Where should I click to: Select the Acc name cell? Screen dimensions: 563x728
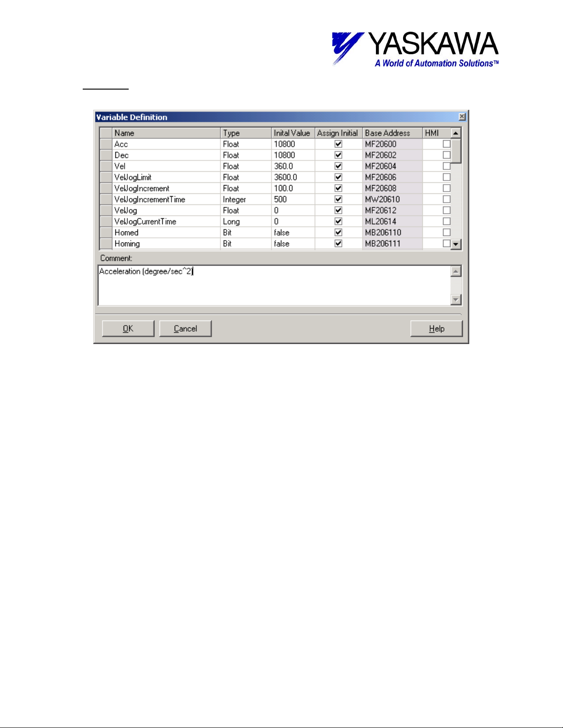tap(166, 144)
